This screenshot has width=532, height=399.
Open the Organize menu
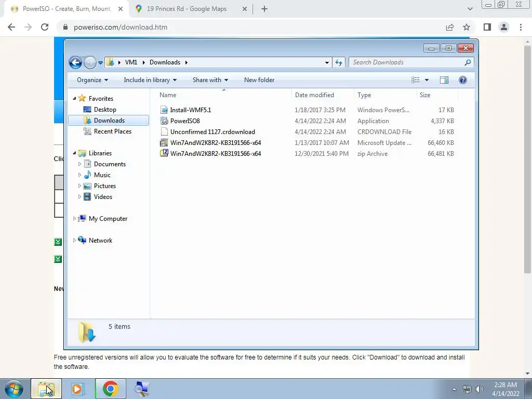(92, 80)
